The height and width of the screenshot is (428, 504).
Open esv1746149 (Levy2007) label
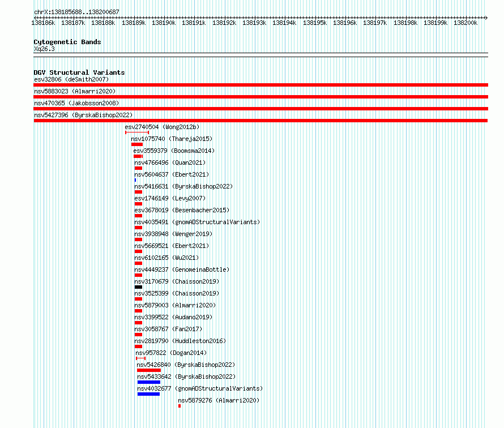170,198
